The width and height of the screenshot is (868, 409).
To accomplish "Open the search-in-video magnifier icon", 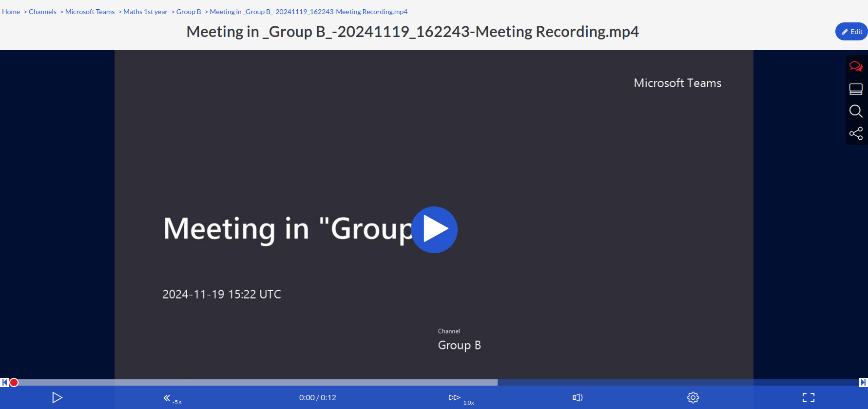I will click(x=856, y=111).
